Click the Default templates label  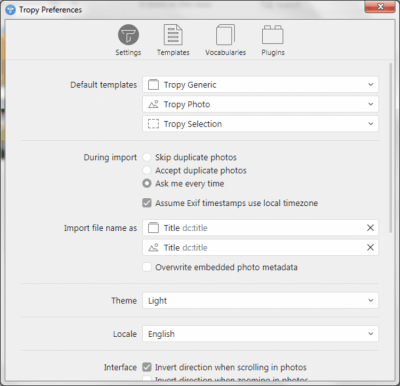104,85
